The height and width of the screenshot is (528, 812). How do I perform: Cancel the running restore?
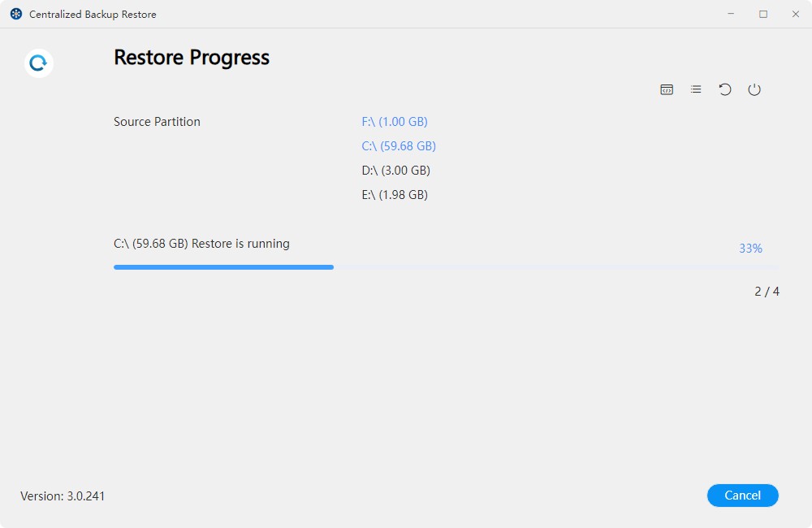tap(742, 496)
